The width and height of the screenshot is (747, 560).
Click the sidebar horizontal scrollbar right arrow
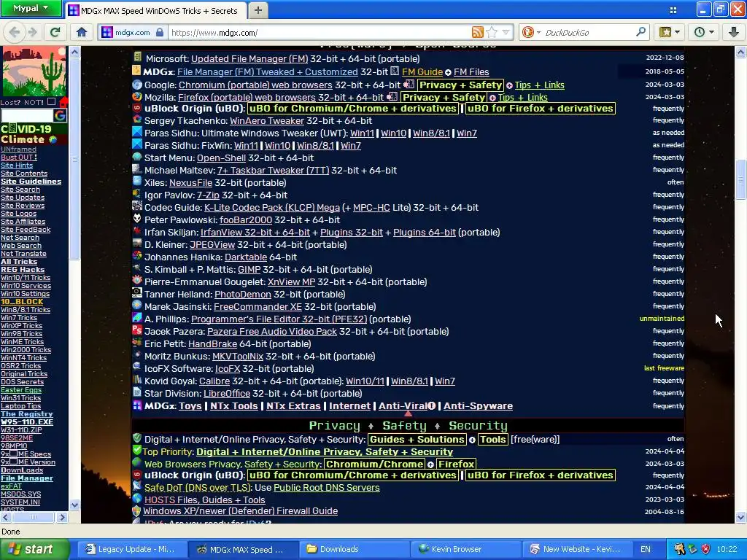[x=63, y=517]
